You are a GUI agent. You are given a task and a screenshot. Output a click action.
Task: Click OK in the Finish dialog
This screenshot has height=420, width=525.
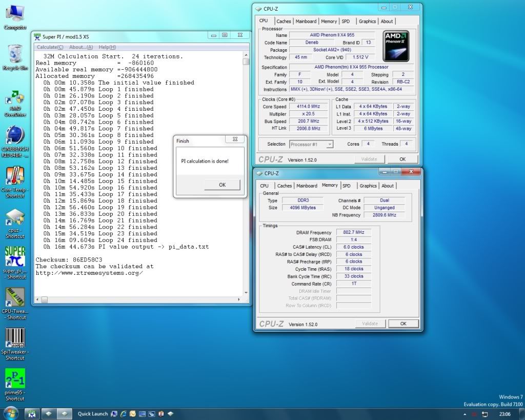223,185
